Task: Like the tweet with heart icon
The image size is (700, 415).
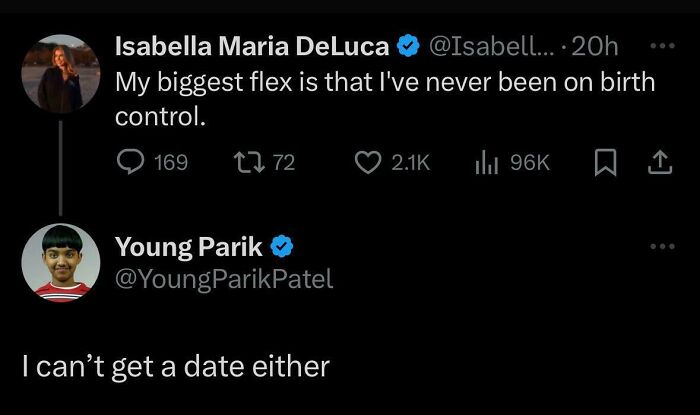Action: click(367, 162)
